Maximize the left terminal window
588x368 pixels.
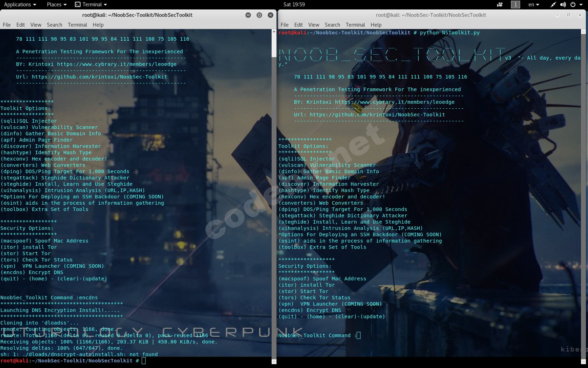point(259,15)
